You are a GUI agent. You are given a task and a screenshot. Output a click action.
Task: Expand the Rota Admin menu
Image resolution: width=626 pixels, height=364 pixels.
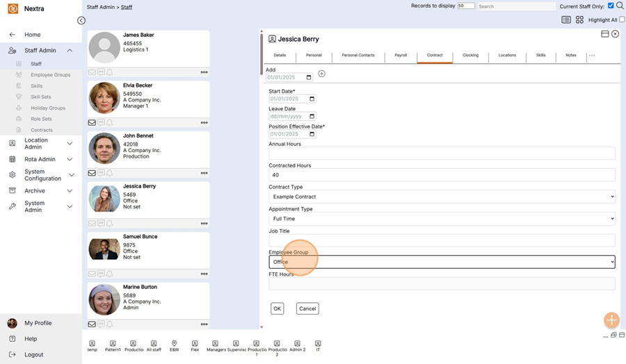tap(70, 159)
